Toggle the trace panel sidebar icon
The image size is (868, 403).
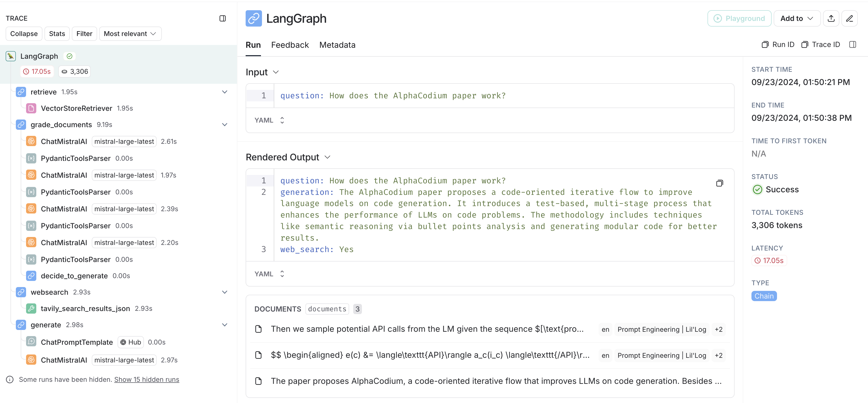[222, 19]
